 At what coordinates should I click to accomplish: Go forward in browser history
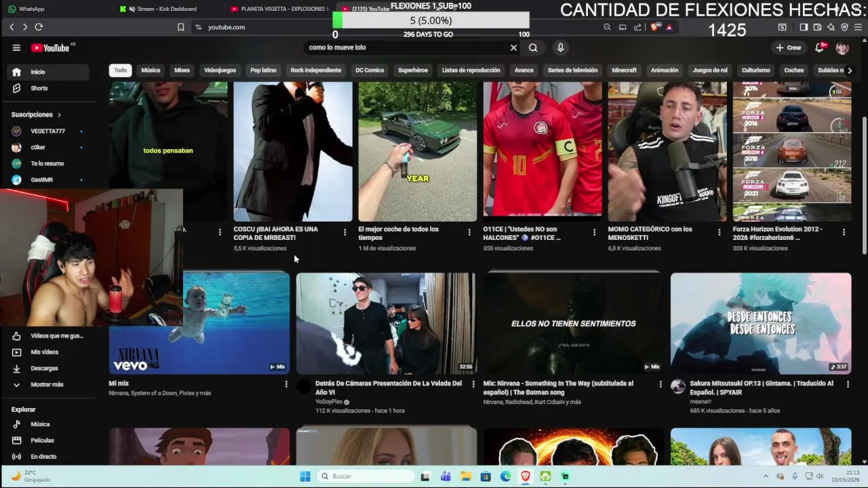tap(25, 27)
